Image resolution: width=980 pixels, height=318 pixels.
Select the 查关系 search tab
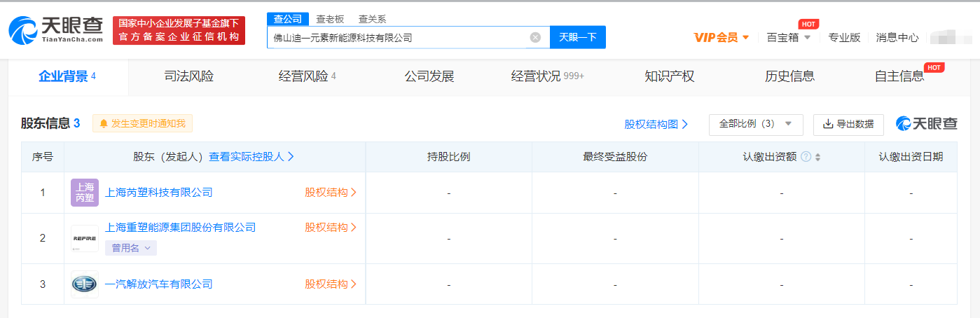[372, 19]
